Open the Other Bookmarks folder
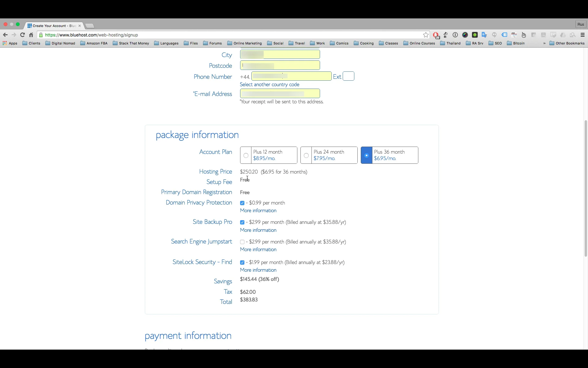Screen dimensions: 588x368 pyautogui.click(x=567, y=43)
